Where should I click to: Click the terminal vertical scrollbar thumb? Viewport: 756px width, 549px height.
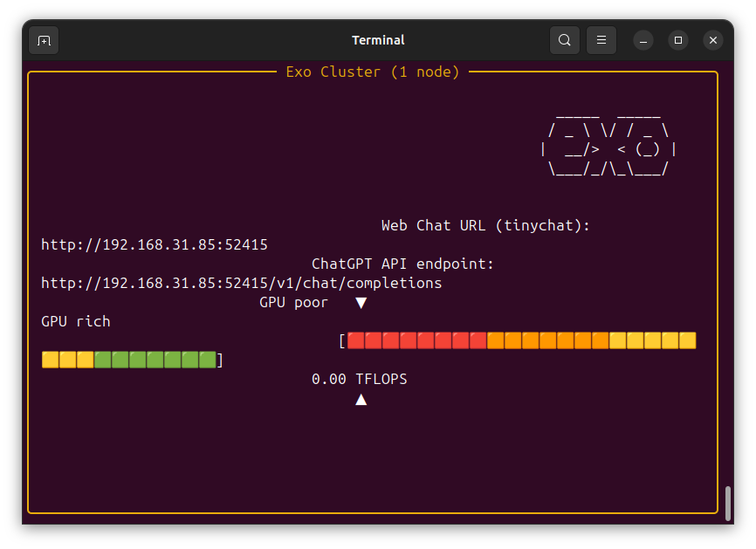point(728,503)
